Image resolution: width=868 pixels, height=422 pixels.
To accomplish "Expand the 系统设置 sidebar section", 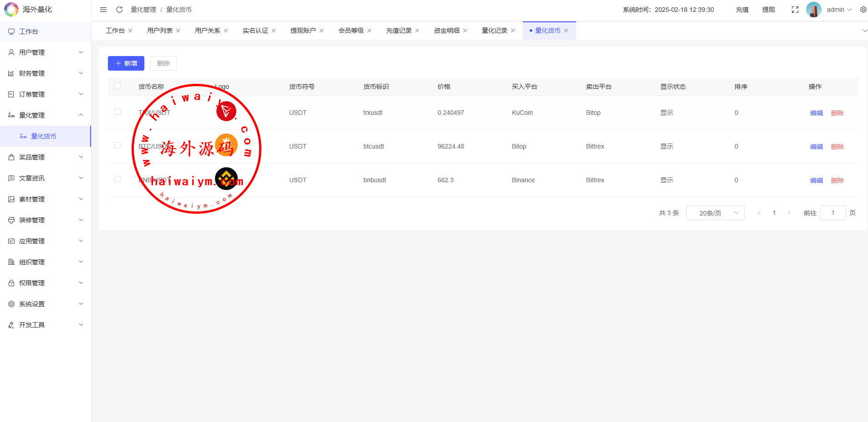I will pyautogui.click(x=46, y=304).
